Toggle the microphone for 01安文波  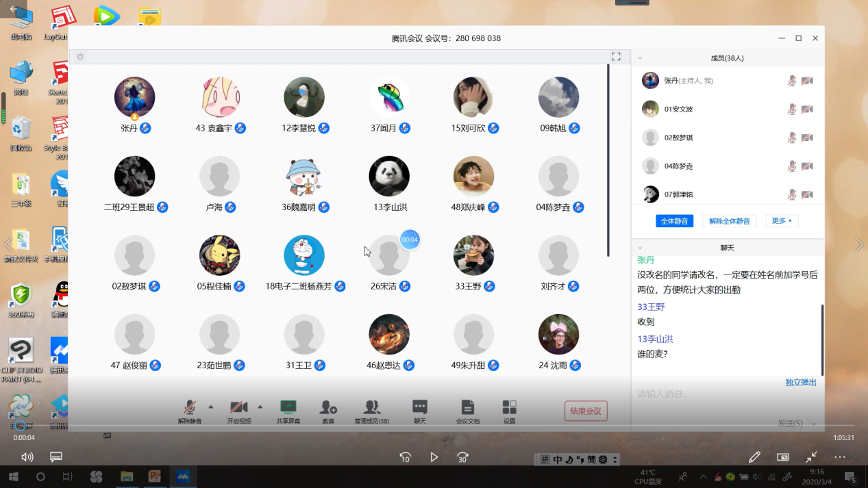[x=792, y=110]
